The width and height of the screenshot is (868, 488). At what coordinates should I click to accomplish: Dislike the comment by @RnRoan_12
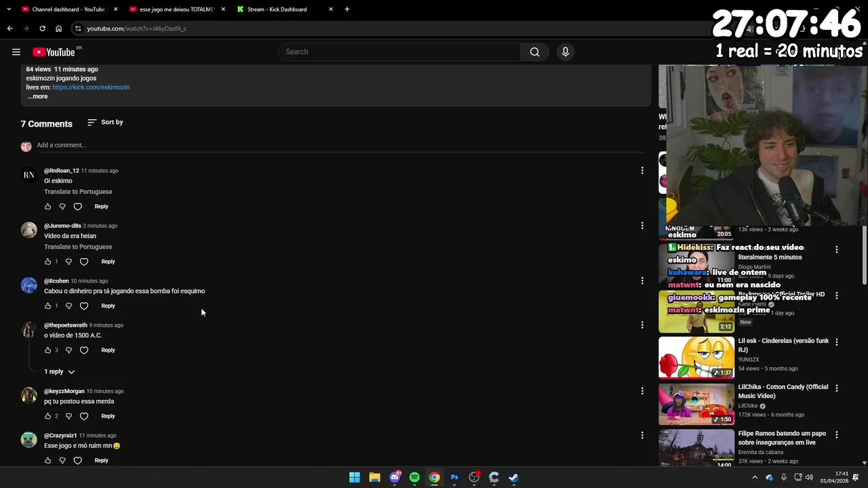tap(62, 207)
